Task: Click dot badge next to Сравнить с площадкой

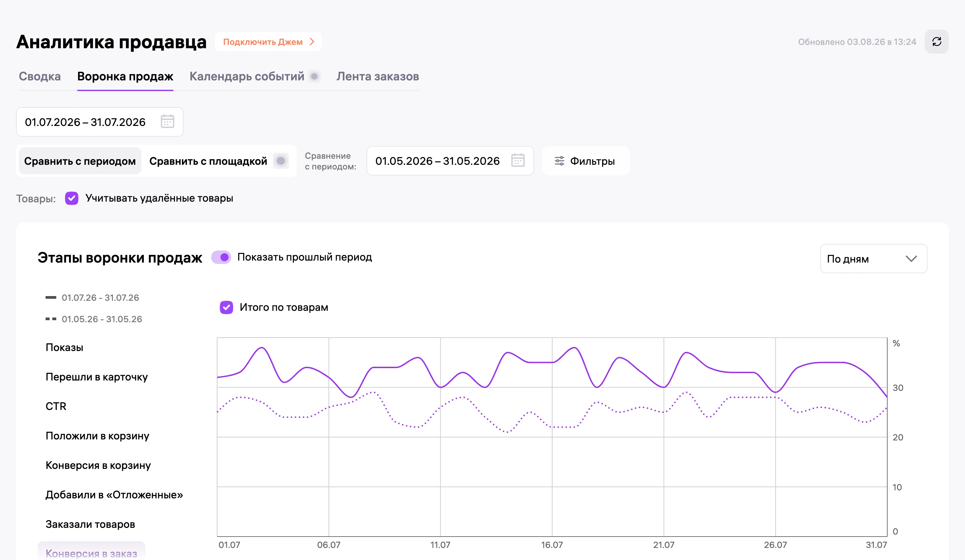Action: tap(281, 161)
